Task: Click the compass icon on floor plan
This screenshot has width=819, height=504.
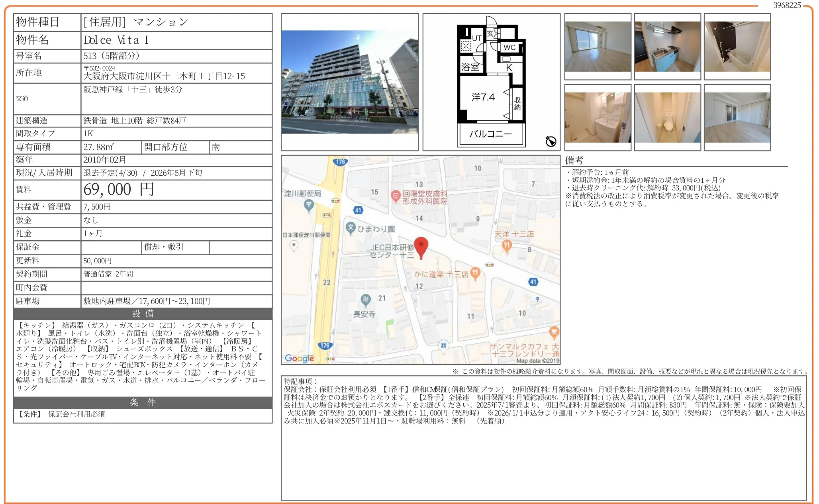Action: pos(551,141)
